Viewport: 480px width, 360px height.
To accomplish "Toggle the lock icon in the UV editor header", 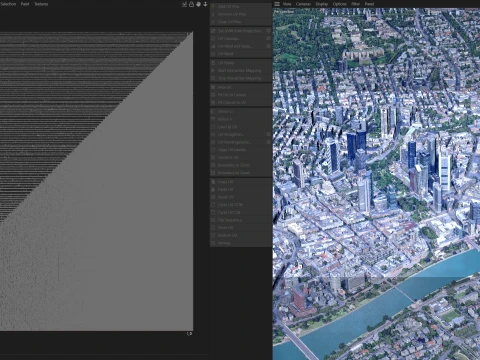I will coord(191,4).
